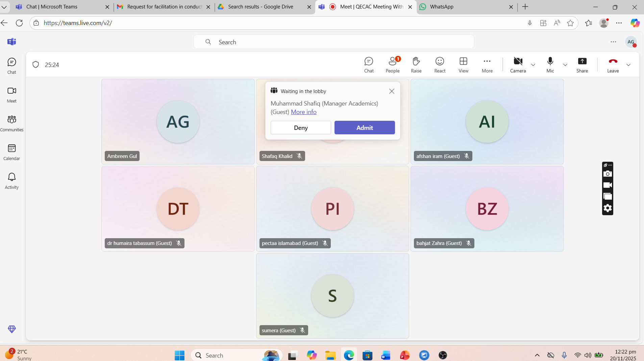
Task: Switch to the WhatsApp browser tab
Action: 466,7
